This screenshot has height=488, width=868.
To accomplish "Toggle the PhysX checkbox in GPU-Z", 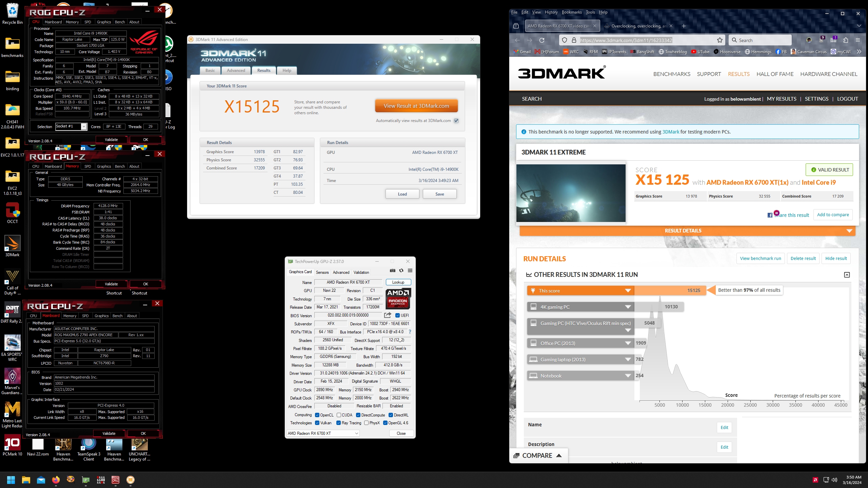I will click(x=366, y=423).
